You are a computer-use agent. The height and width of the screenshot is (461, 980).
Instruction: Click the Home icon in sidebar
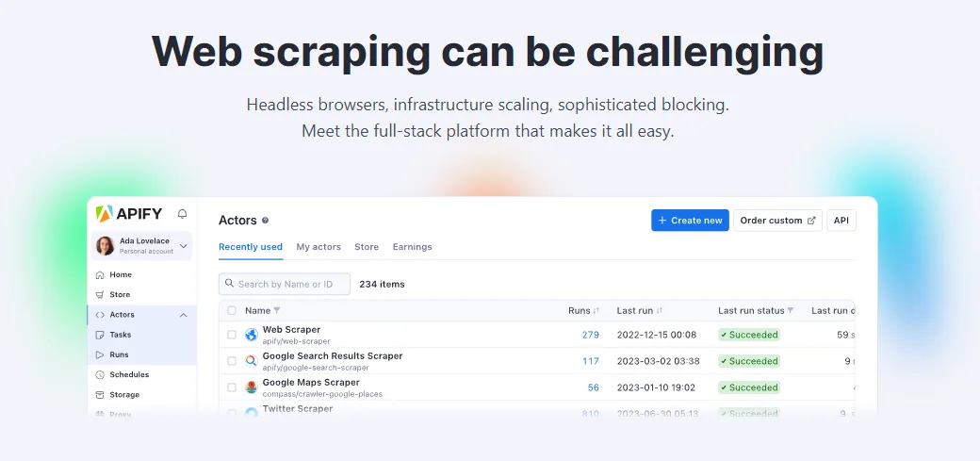click(x=100, y=275)
